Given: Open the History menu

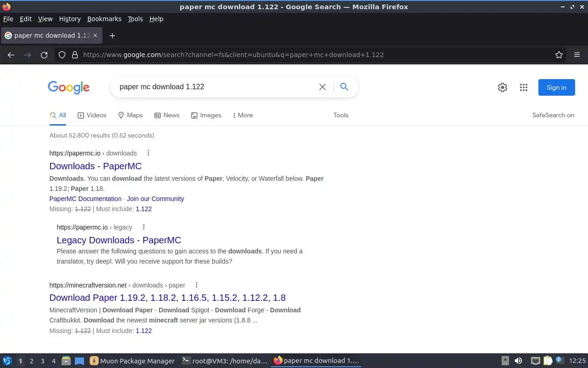Looking at the screenshot, I should click(x=70, y=19).
